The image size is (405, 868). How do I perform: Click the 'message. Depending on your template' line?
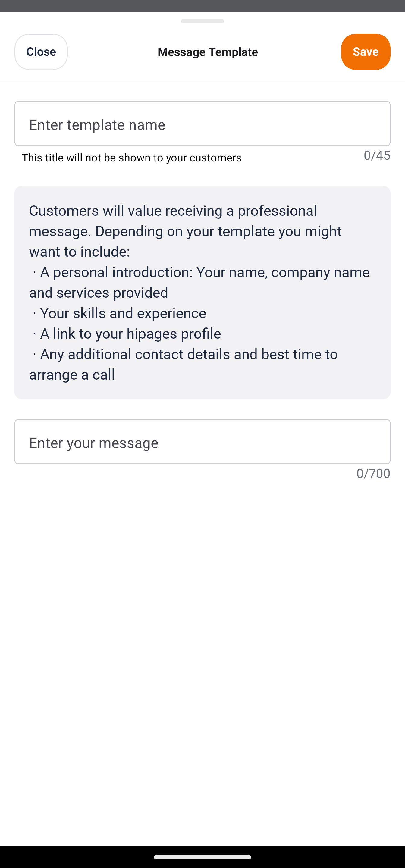click(x=185, y=231)
